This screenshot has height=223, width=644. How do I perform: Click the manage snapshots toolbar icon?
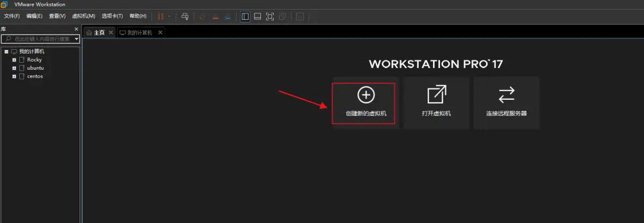228,16
